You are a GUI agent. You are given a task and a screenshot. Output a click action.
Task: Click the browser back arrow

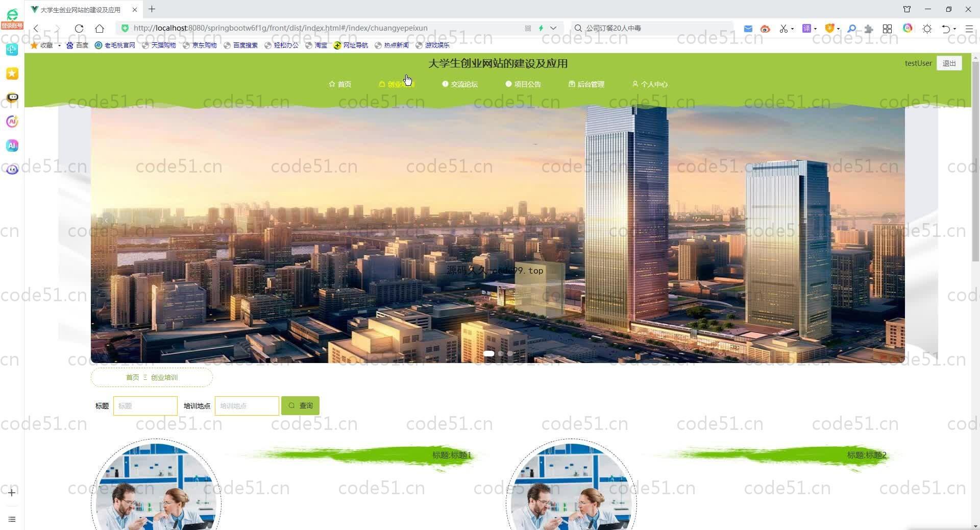pos(36,29)
